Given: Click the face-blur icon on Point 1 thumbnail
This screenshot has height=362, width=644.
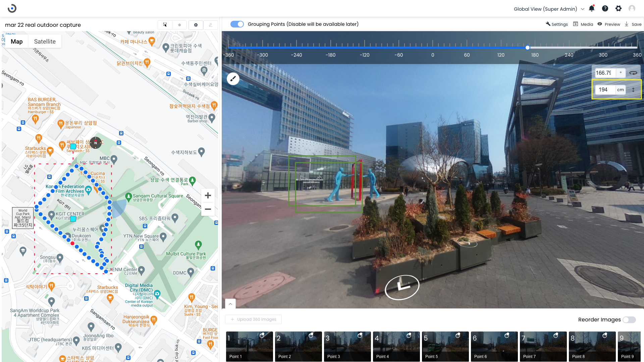Looking at the screenshot, I should click(262, 336).
